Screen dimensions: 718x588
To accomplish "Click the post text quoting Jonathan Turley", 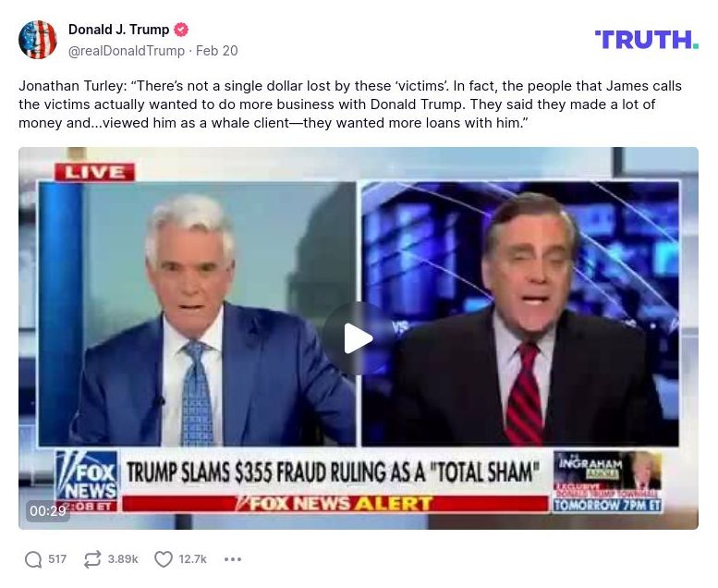I will coord(350,104).
